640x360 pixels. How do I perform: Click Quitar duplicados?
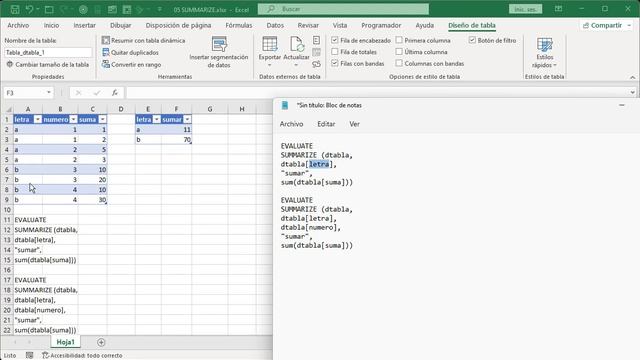click(130, 53)
